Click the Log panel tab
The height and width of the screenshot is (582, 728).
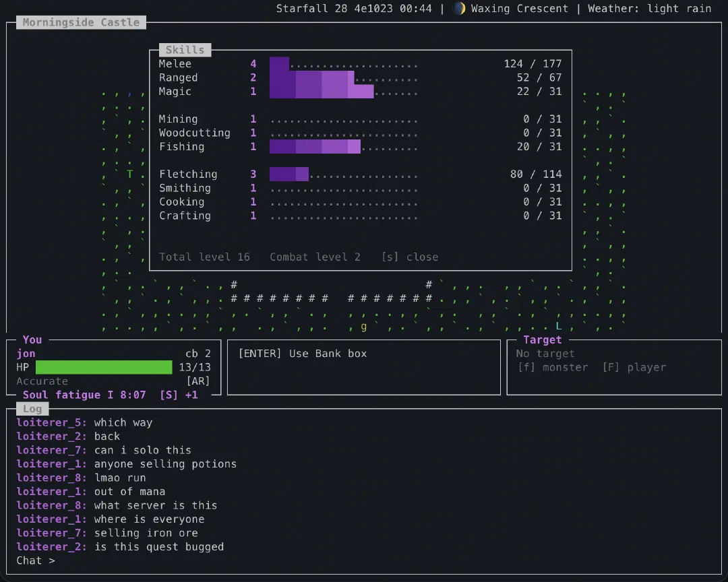coord(32,409)
